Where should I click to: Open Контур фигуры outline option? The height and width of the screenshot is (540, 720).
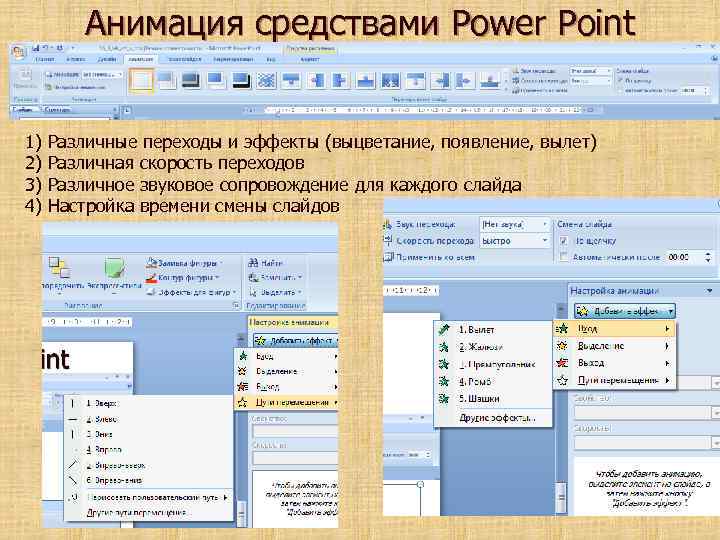182,277
